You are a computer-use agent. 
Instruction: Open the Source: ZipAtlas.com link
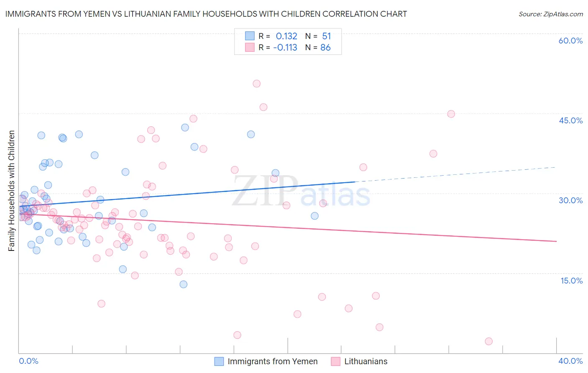(551, 14)
